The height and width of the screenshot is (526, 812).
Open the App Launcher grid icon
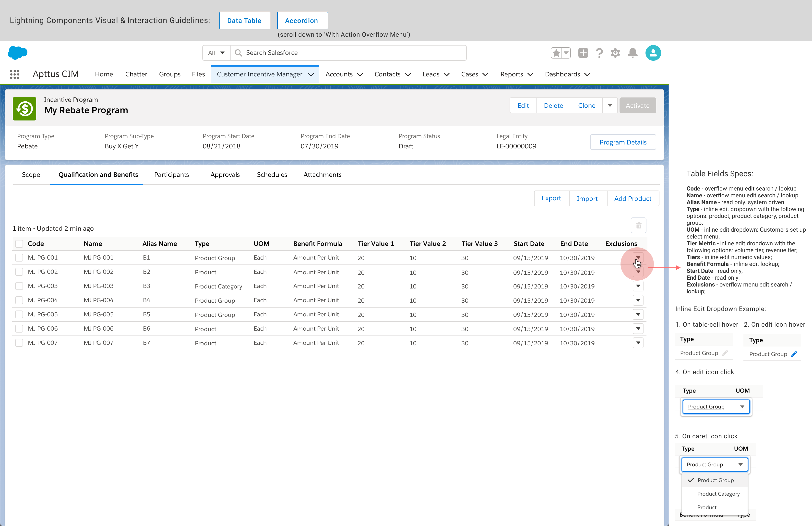click(15, 74)
